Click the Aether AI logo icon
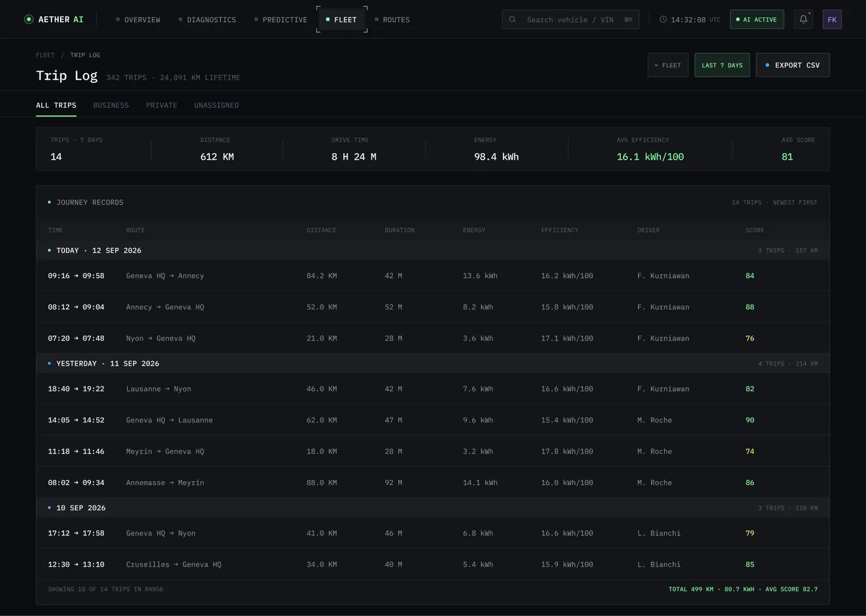The image size is (866, 616). (28, 19)
